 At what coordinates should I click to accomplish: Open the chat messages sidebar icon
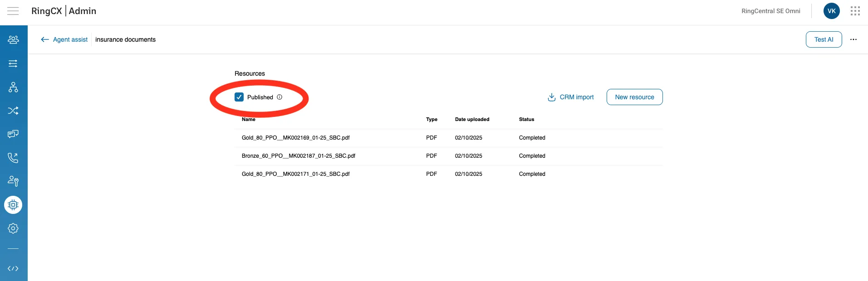pos(13,134)
